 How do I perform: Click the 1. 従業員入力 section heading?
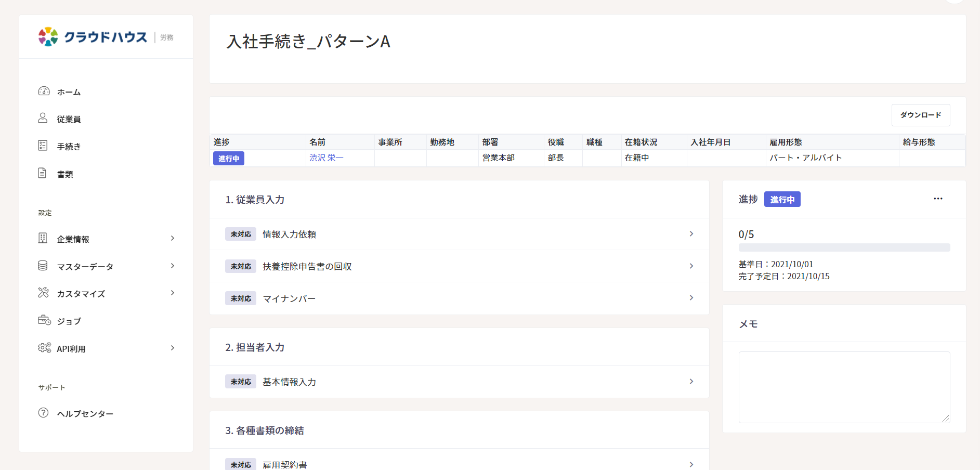(255, 200)
